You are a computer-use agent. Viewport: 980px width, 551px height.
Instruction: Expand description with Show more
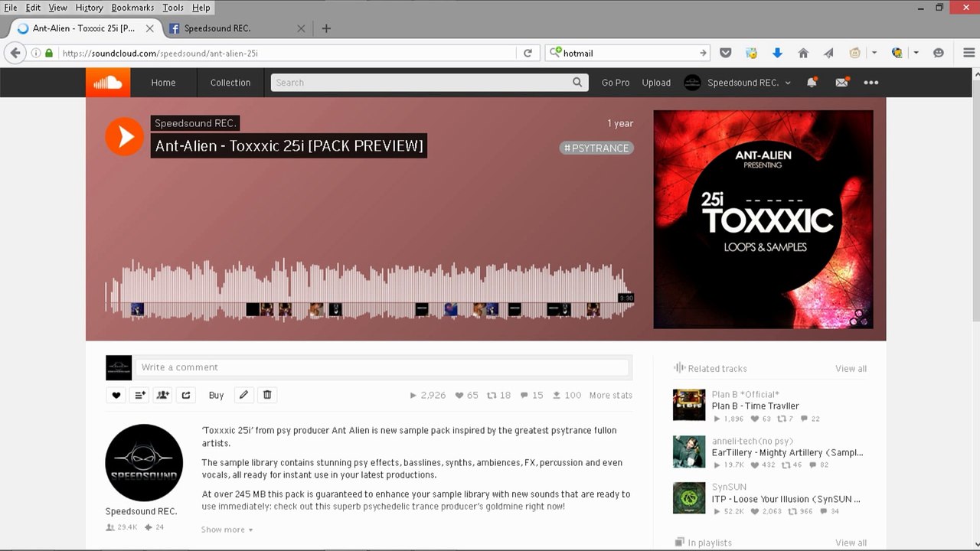click(227, 530)
